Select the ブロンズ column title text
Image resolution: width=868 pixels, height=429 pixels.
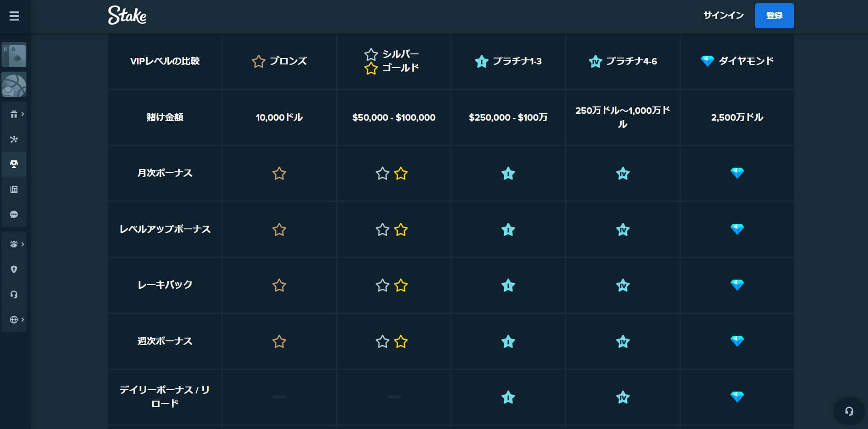tap(288, 61)
